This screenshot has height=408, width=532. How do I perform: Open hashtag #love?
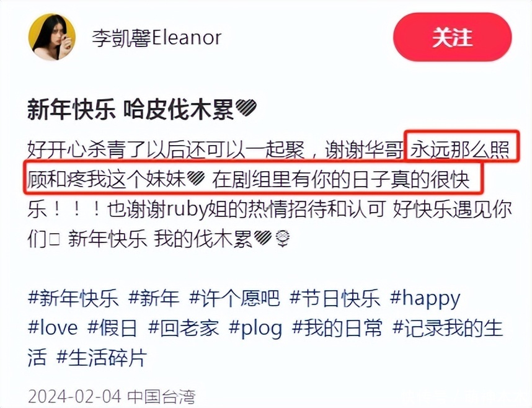click(53, 328)
